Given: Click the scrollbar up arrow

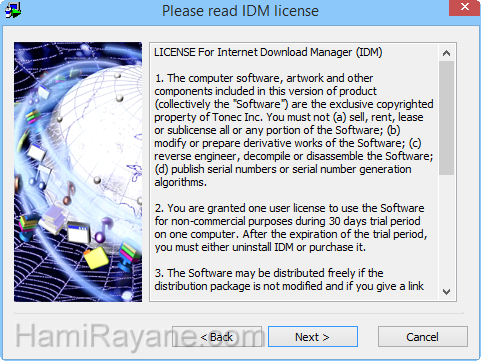Looking at the screenshot, I should point(446,53).
